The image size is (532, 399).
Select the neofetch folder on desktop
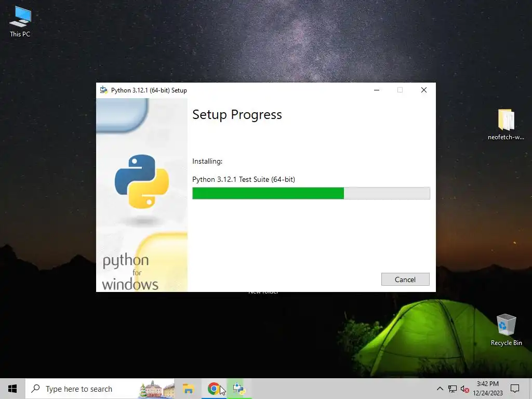[x=506, y=124]
